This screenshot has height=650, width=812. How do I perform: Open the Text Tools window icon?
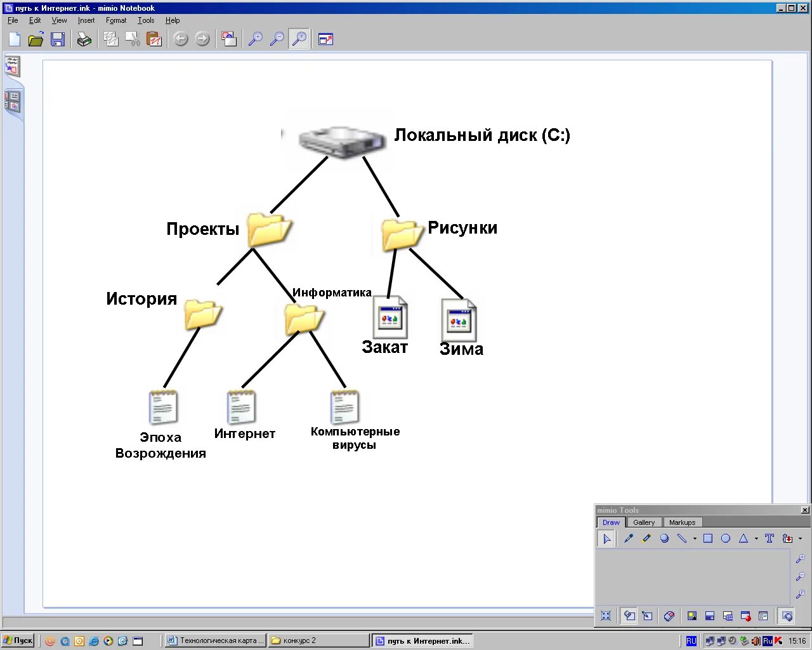pos(728,616)
